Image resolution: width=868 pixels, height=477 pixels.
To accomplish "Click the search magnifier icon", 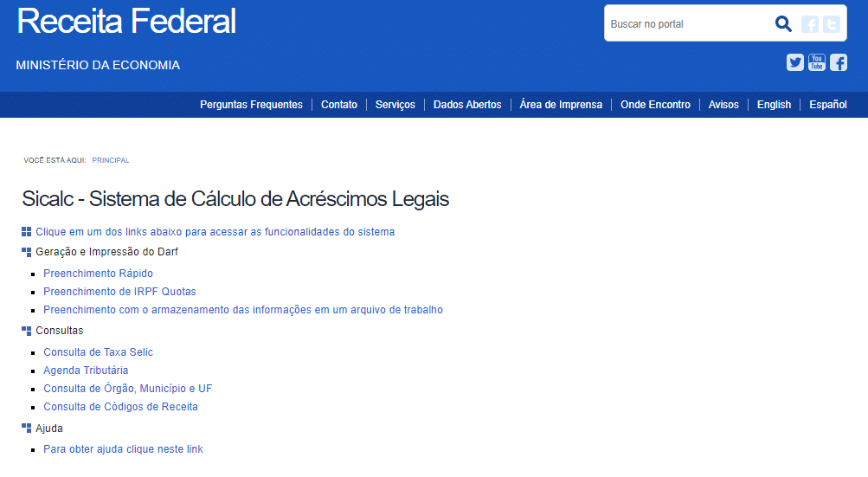I will click(x=782, y=24).
